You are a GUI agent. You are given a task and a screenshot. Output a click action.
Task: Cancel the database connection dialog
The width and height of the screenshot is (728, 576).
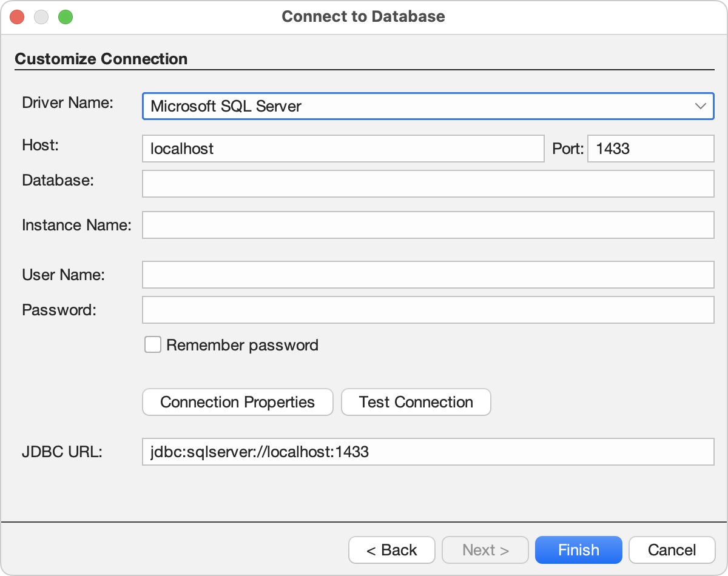point(672,550)
